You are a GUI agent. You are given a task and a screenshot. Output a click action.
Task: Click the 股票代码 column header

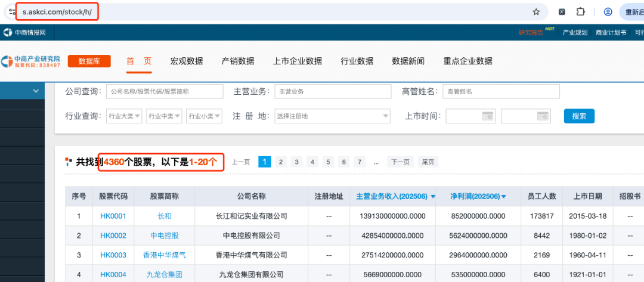(113, 196)
